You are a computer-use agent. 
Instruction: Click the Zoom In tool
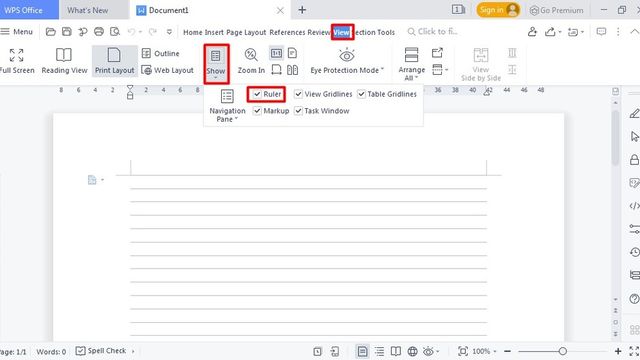tap(251, 61)
